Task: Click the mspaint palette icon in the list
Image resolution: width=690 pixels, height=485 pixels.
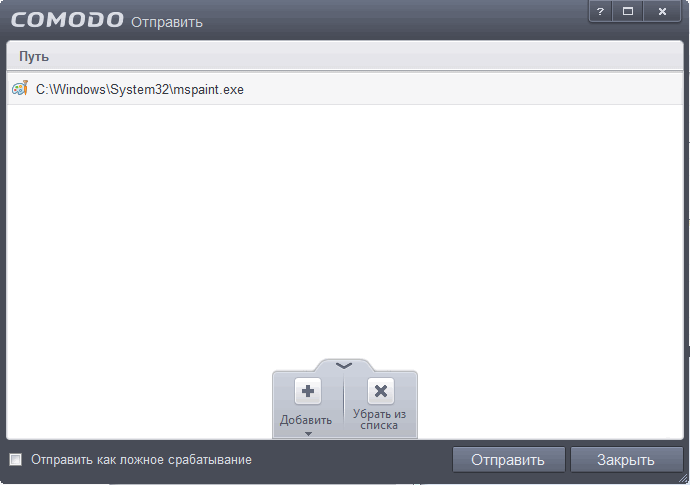Action: (20, 88)
